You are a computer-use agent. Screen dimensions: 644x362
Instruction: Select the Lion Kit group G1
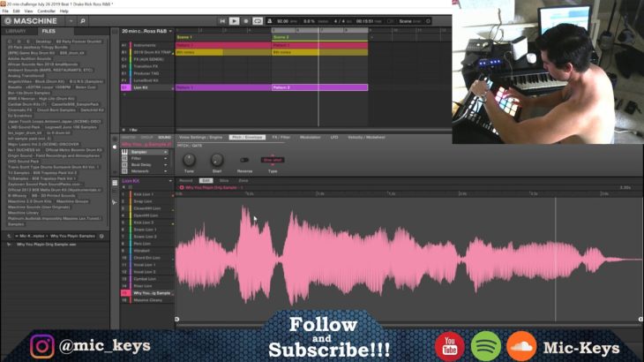pos(147,87)
